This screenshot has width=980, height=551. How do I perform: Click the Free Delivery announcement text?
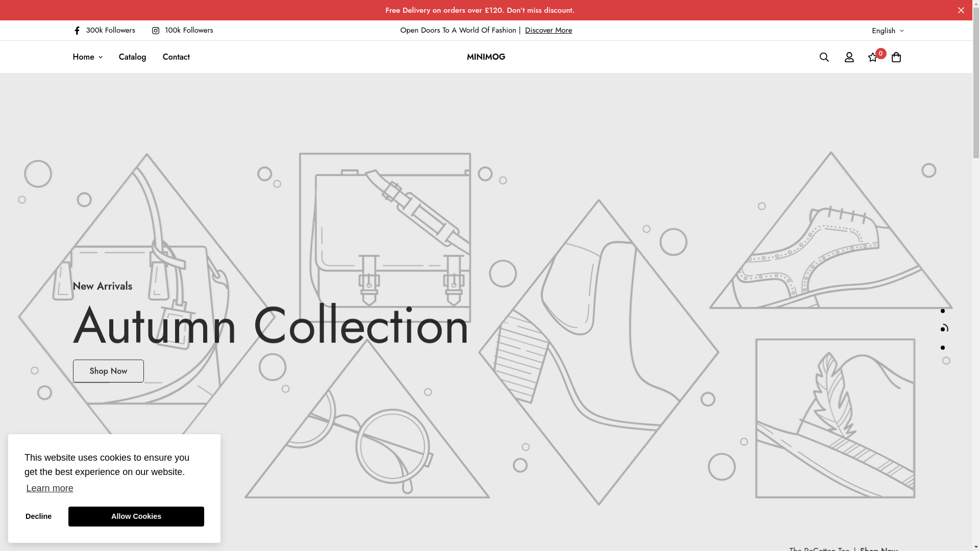(x=480, y=10)
